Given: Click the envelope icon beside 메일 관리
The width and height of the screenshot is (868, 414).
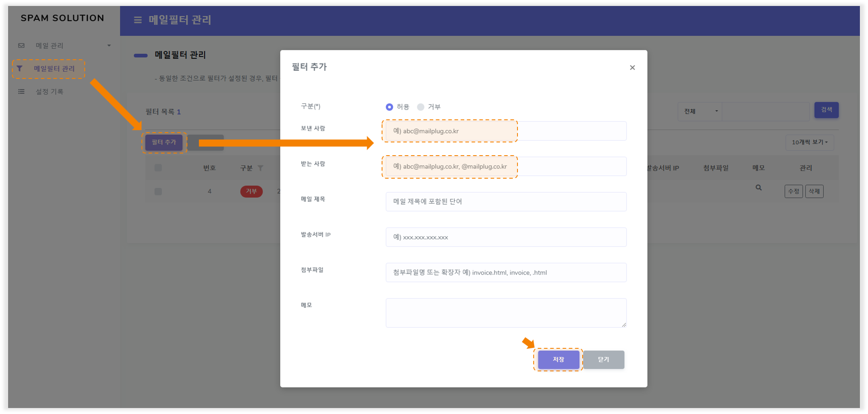Looking at the screenshot, I should tap(21, 46).
